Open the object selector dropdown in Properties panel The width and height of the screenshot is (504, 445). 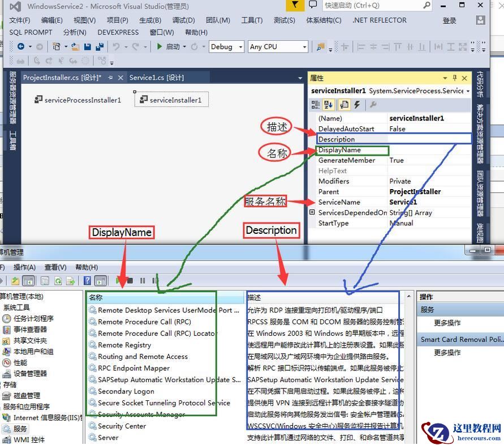(468, 91)
